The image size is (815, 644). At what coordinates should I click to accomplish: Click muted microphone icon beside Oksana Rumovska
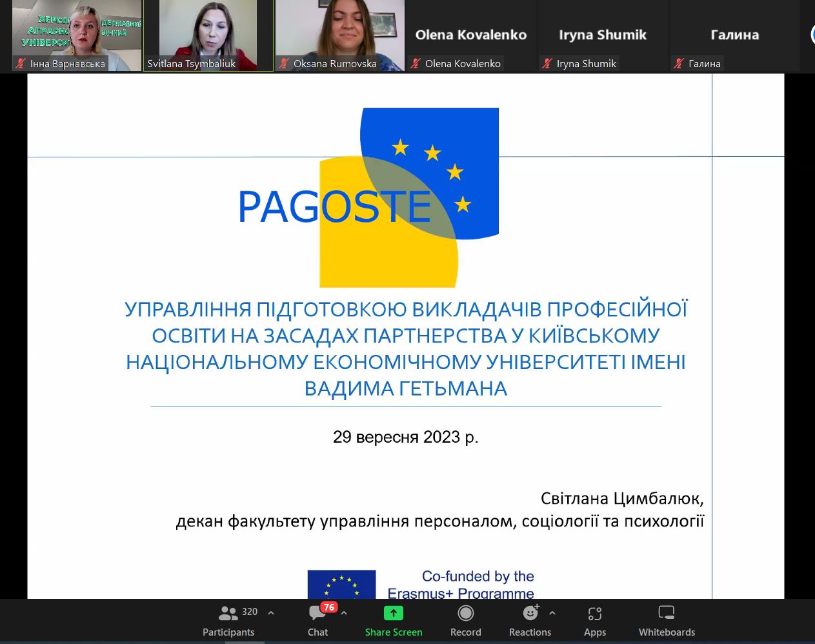(285, 63)
